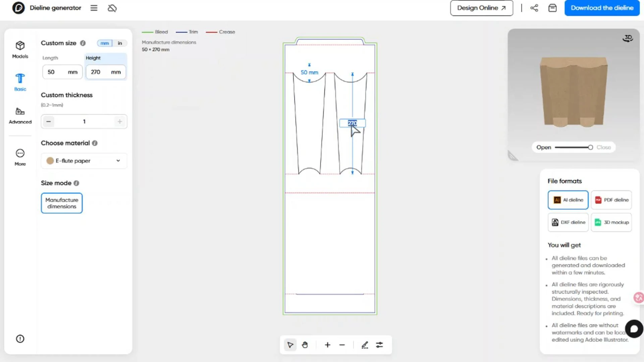The width and height of the screenshot is (644, 362).
Task: Select Manufacture dimensions size mode
Action: [62, 203]
